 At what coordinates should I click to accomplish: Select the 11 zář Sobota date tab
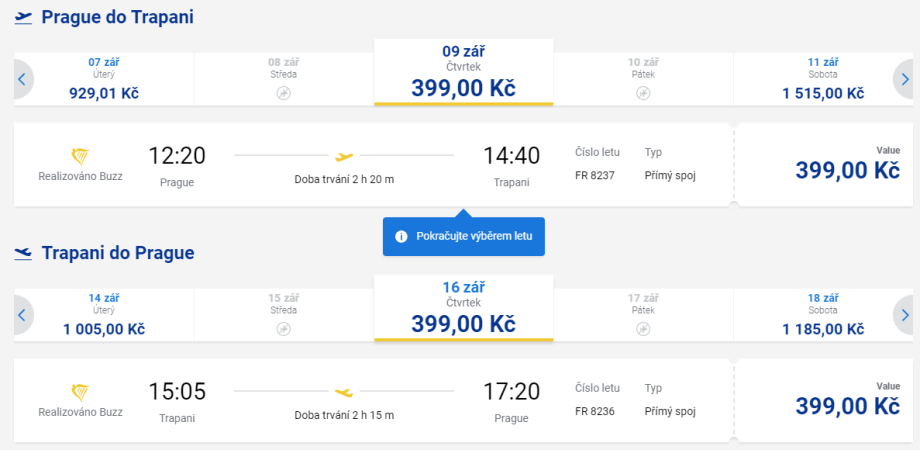point(823,78)
